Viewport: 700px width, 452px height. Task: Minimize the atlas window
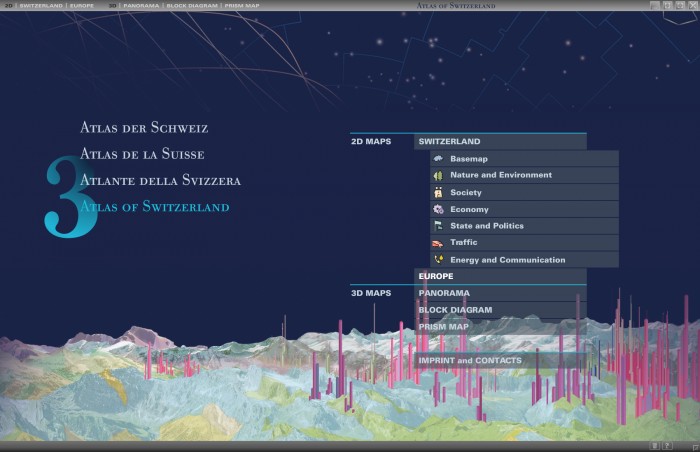(x=654, y=5)
